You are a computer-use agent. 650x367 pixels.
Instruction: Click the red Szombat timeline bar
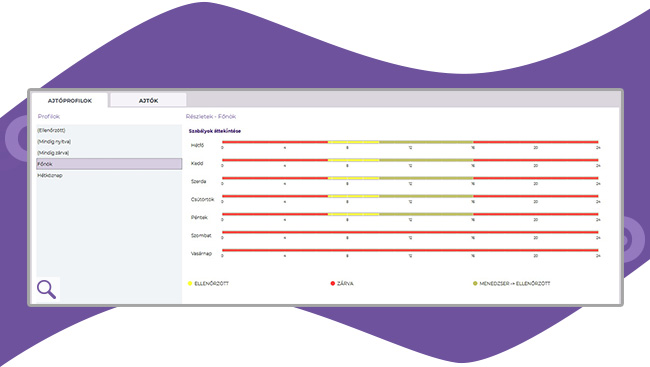[410, 232]
